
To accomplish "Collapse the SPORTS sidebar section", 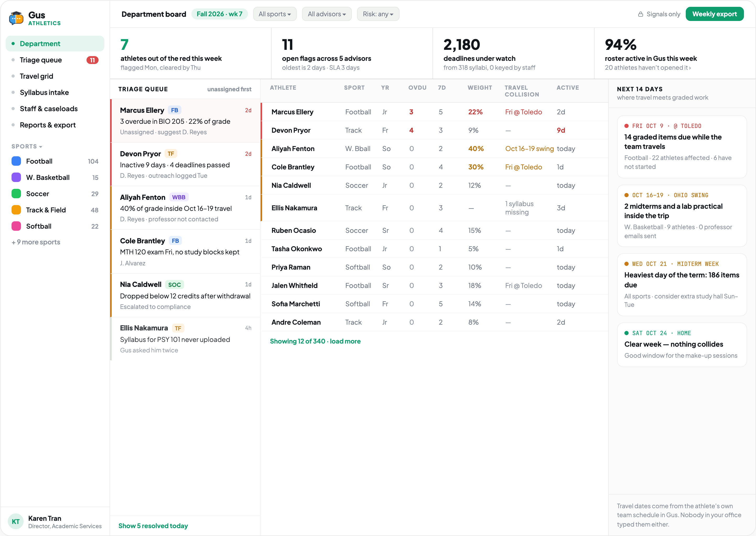I will point(27,147).
